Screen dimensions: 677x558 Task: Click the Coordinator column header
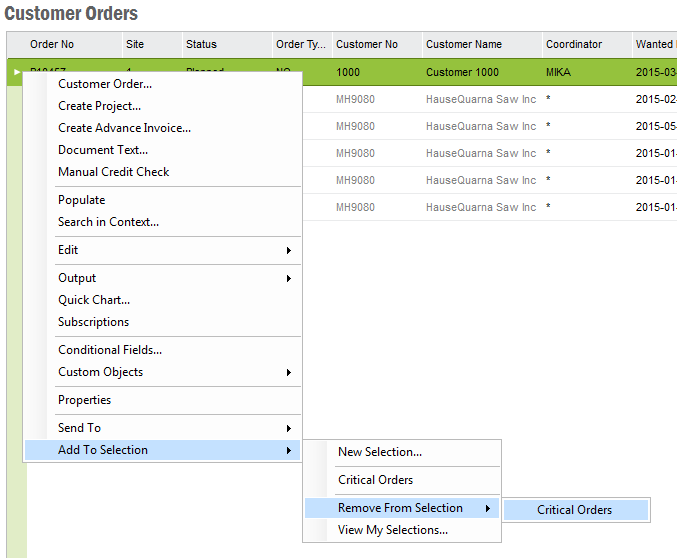point(574,45)
